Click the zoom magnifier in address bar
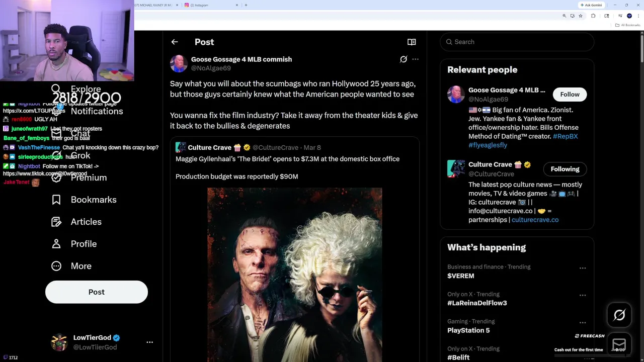Image resolution: width=644 pixels, height=362 pixels. (564, 16)
